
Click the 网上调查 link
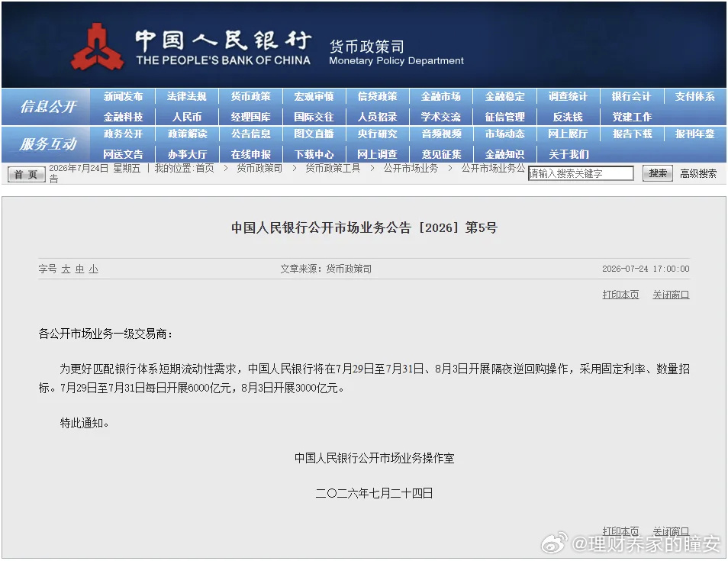(378, 155)
